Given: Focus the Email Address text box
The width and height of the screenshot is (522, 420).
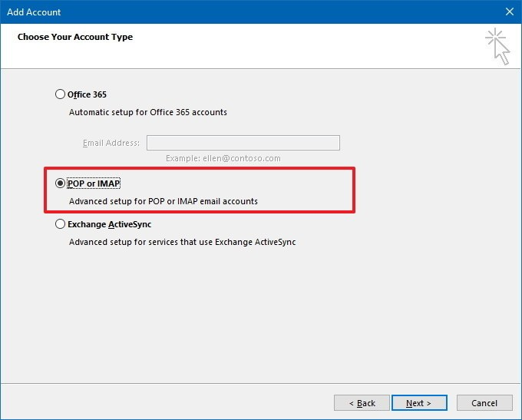Looking at the screenshot, I should [243, 143].
